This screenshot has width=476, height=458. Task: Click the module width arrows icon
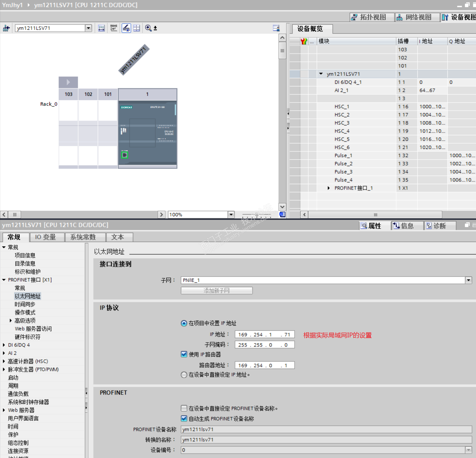point(101,28)
